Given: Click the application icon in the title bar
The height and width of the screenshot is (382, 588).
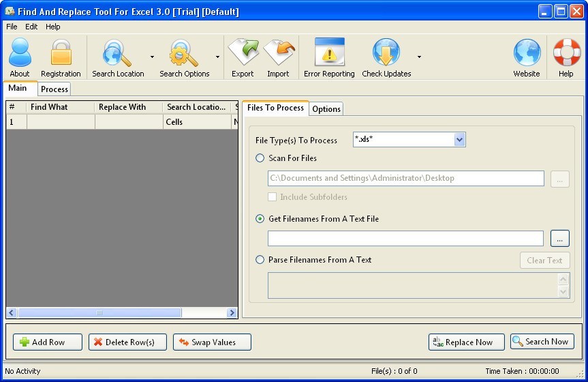Looking at the screenshot, I should [10, 12].
